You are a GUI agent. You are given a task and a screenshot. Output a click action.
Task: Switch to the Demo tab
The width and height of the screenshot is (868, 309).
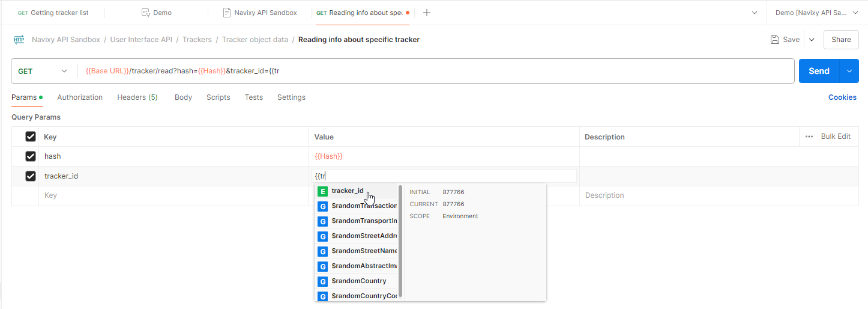coord(157,13)
